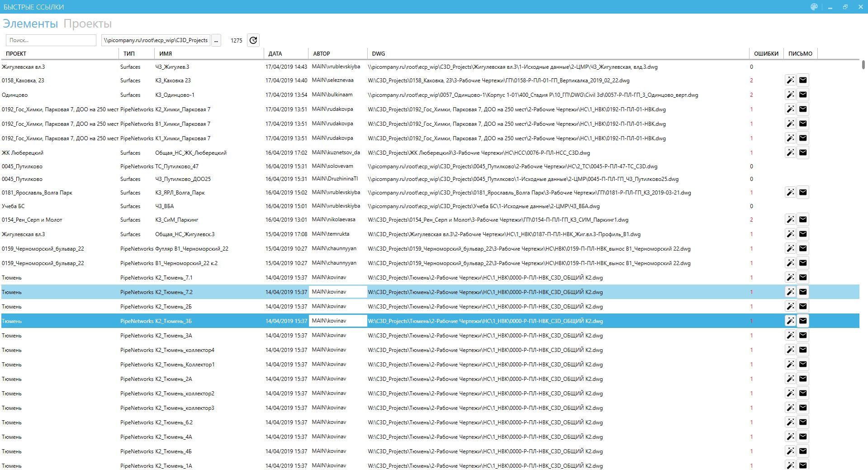Click fix wand icon for К3_Одинцово-1
Image resolution: width=868 pixels, height=470 pixels.
coord(790,95)
